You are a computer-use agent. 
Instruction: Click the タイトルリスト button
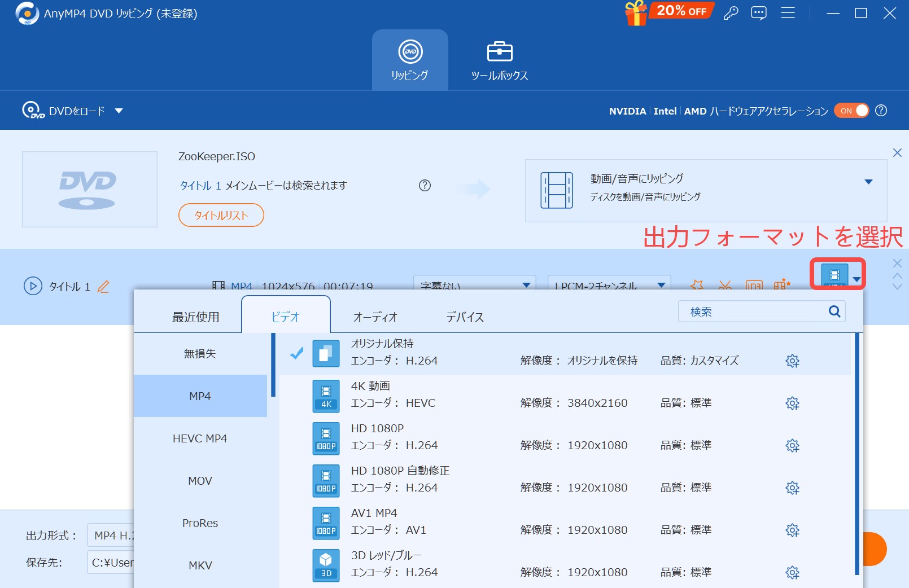click(221, 215)
